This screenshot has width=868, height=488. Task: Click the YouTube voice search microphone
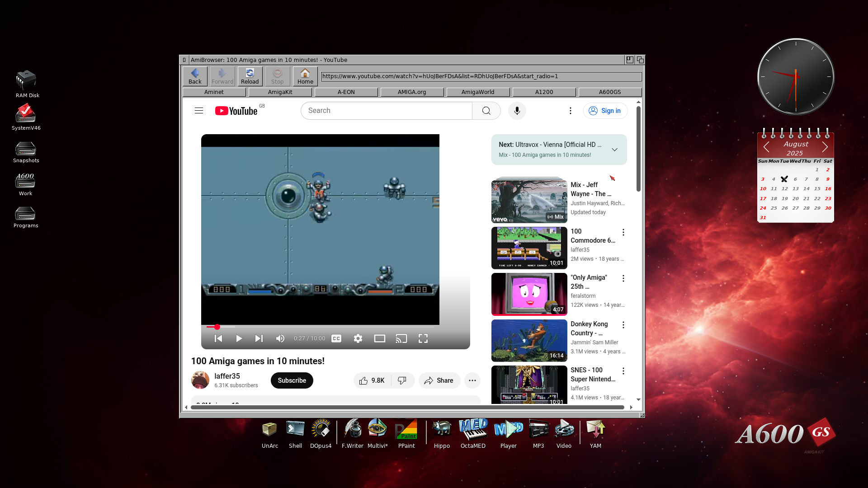517,111
